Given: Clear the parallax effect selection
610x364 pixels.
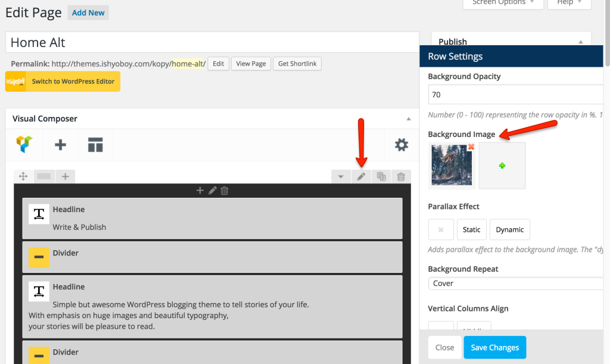Looking at the screenshot, I should pos(441,230).
